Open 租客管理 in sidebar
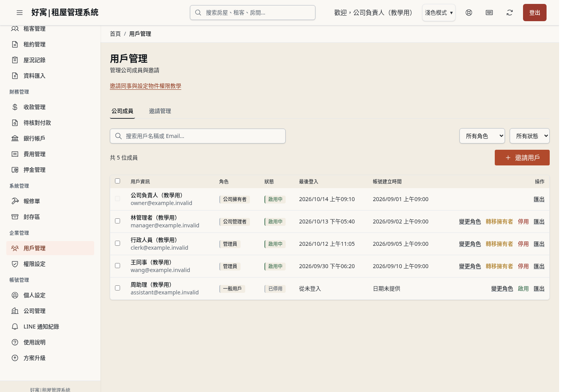Viewport: 565px width, 392px height. point(50,29)
